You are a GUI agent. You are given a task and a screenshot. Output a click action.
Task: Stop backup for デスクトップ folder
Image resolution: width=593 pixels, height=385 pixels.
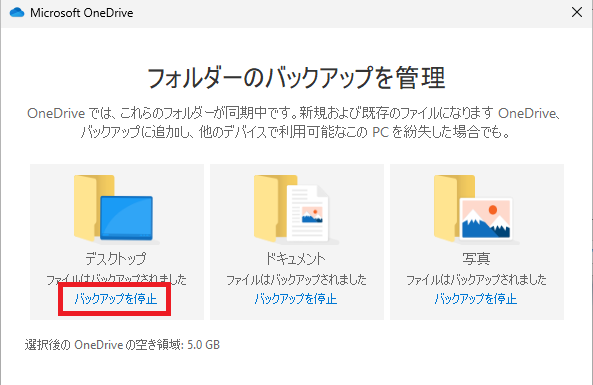coord(115,299)
